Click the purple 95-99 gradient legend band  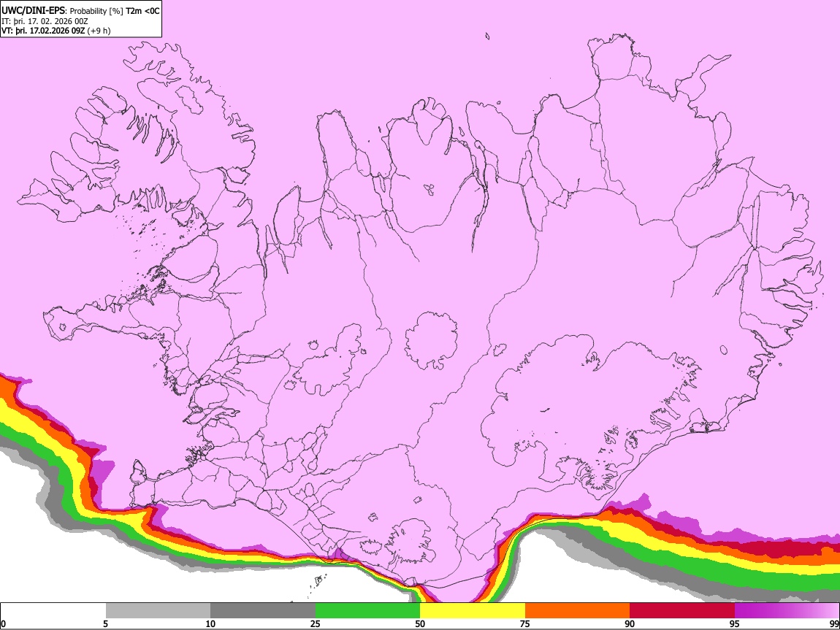coord(787,611)
